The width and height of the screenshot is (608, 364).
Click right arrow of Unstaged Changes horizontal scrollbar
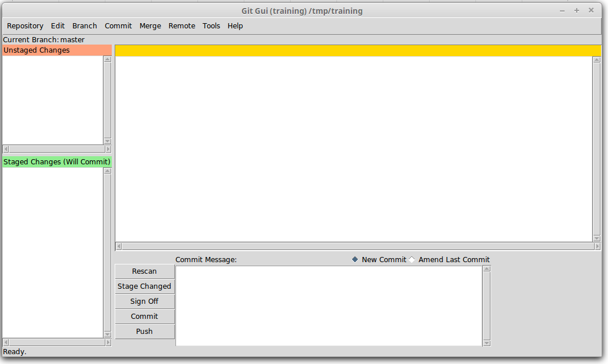(x=108, y=149)
